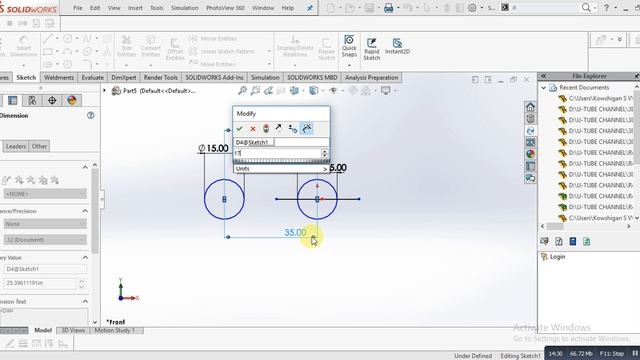
Task: Open SOLIDWORKS Resources home icon in task pane
Action: (530, 107)
